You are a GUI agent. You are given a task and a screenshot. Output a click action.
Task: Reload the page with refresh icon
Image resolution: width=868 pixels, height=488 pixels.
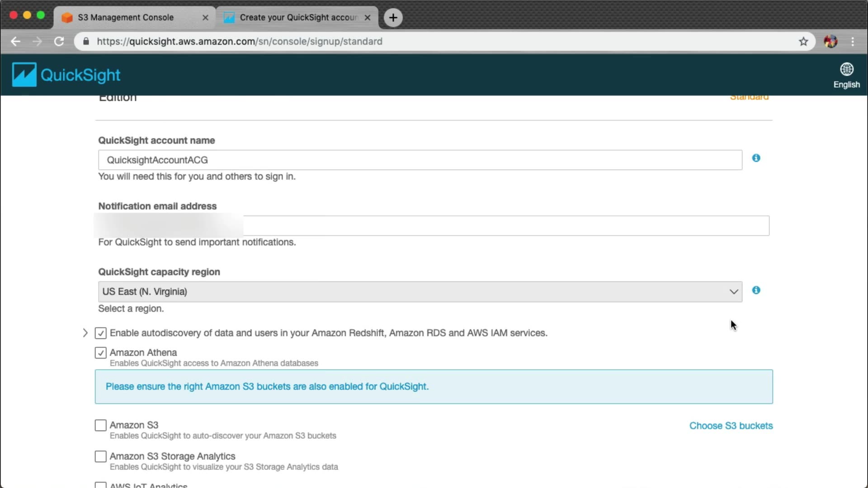click(59, 42)
